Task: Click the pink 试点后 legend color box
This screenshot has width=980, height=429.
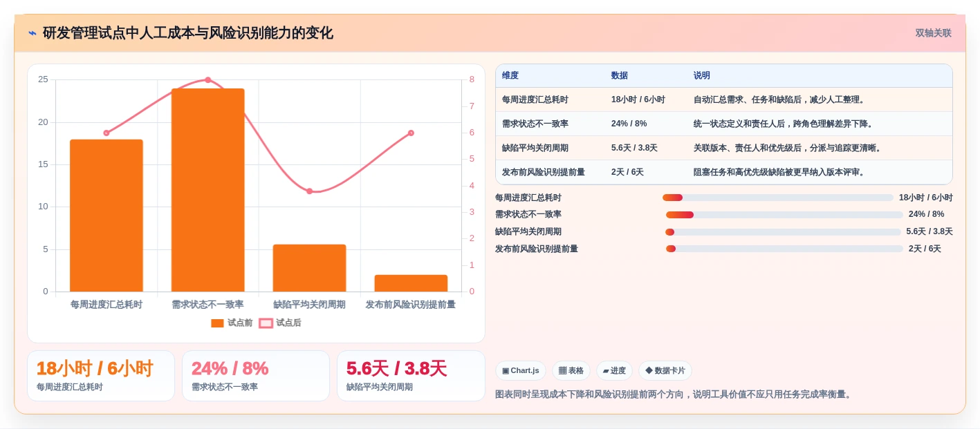Action: (266, 323)
